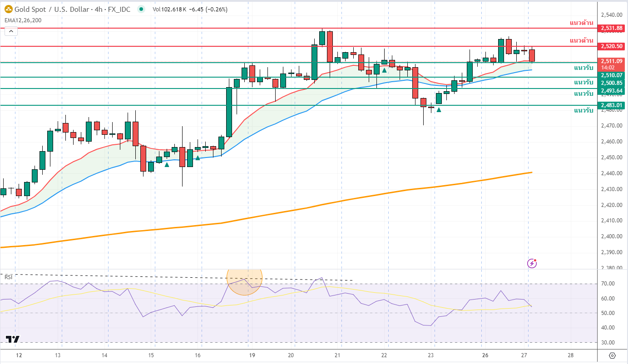
Task: Open chart settings hexagon icon
Action: [x=612, y=355]
